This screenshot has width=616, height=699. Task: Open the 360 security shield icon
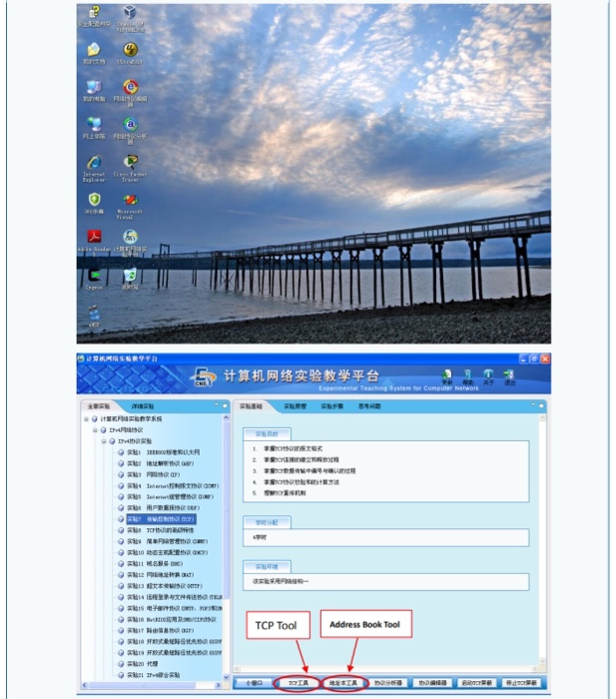click(94, 204)
